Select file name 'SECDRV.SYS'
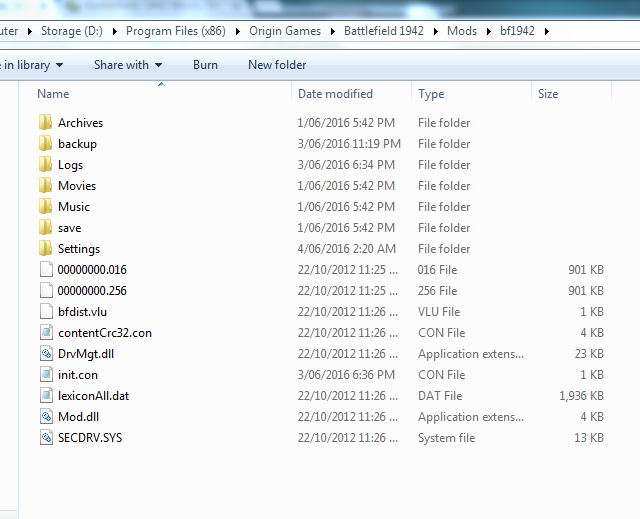The image size is (640, 519). click(x=90, y=438)
